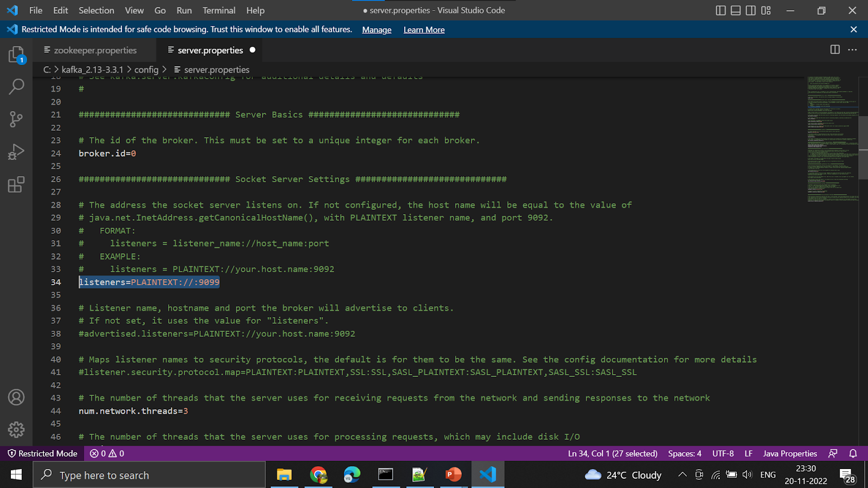Open File Explorer from the taskbar
The width and height of the screenshot is (868, 488).
click(284, 475)
